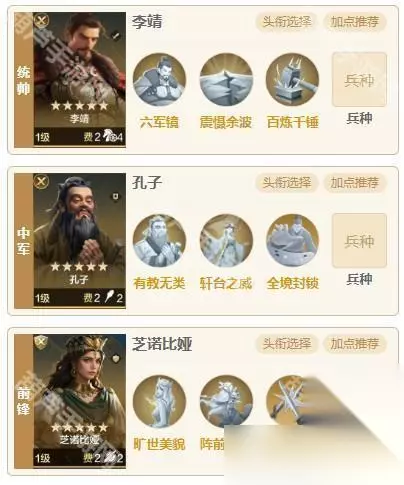Select the 轩台之威 skill icon

click(x=226, y=241)
